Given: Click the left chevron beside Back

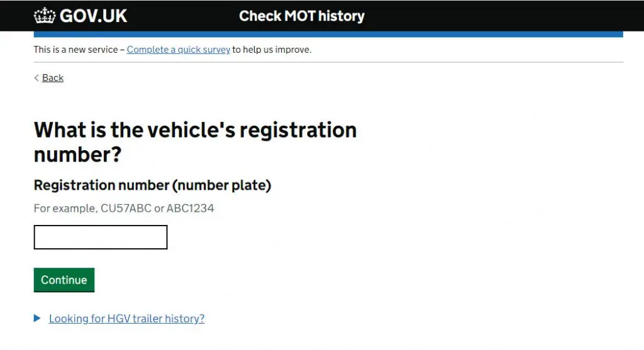Looking at the screenshot, I should pyautogui.click(x=36, y=78).
